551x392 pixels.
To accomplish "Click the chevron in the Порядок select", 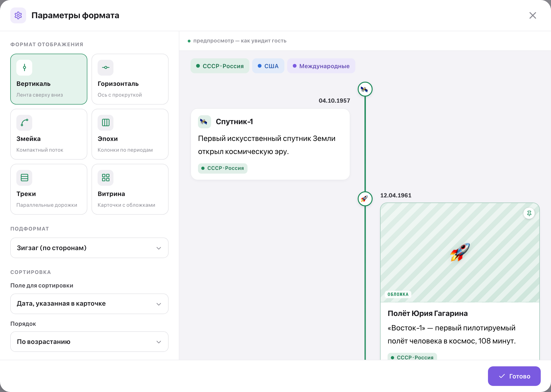I will [159, 342].
